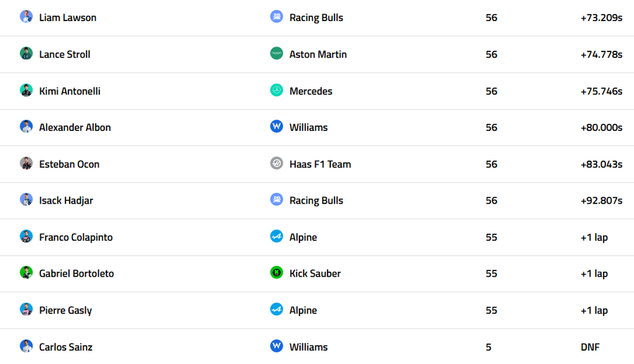This screenshot has width=634, height=364.
Task: Click Carlos Sainz's driver avatar
Action: [x=26, y=346]
